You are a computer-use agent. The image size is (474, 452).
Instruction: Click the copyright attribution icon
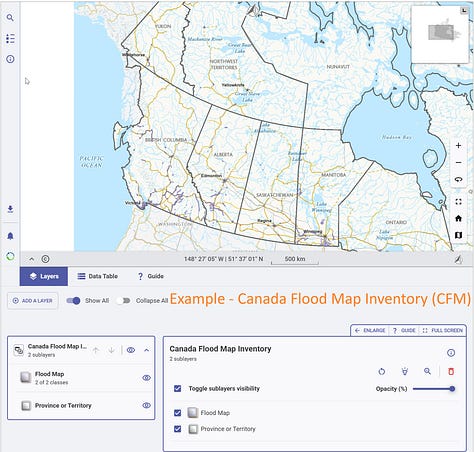[x=45, y=259]
